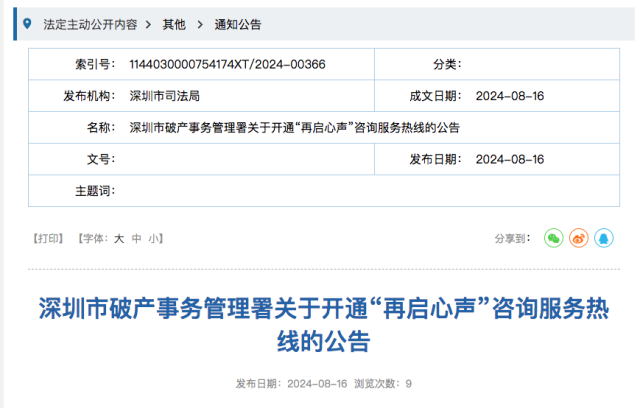This screenshot has height=408, width=640.
Task: Click the 文号 label
Action: (x=101, y=159)
